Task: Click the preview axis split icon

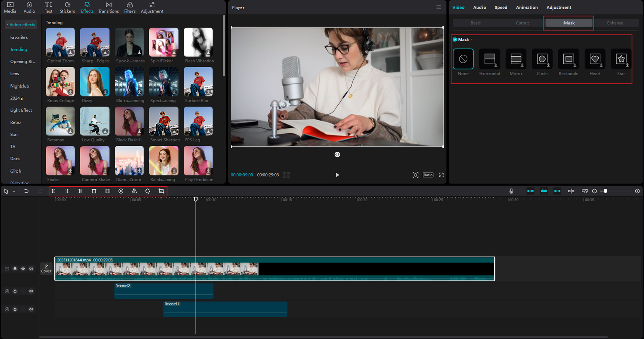Action: point(571,191)
